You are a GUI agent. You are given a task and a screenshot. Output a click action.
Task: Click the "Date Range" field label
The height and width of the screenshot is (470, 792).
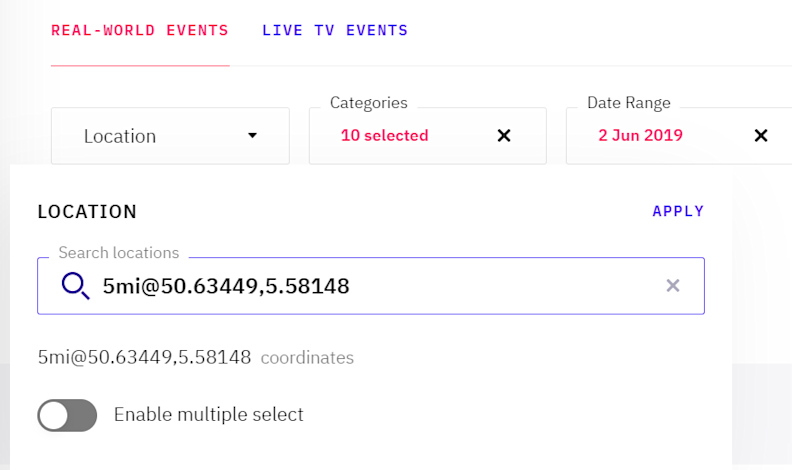(x=629, y=102)
